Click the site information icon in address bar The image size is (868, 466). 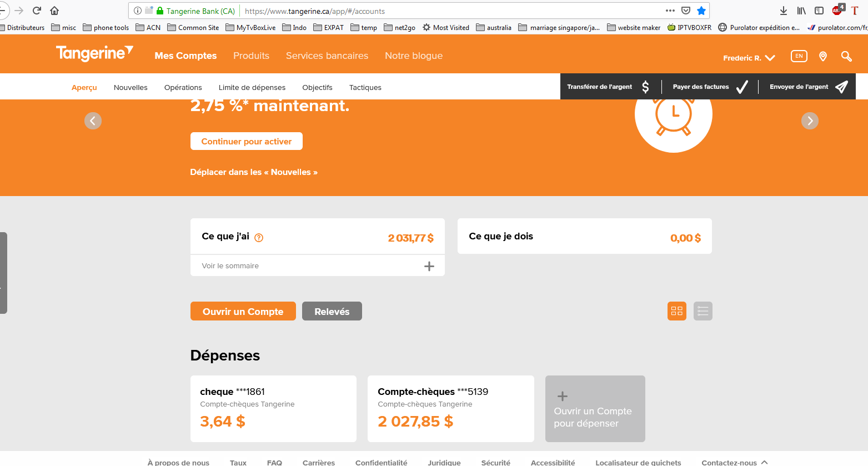[138, 11]
